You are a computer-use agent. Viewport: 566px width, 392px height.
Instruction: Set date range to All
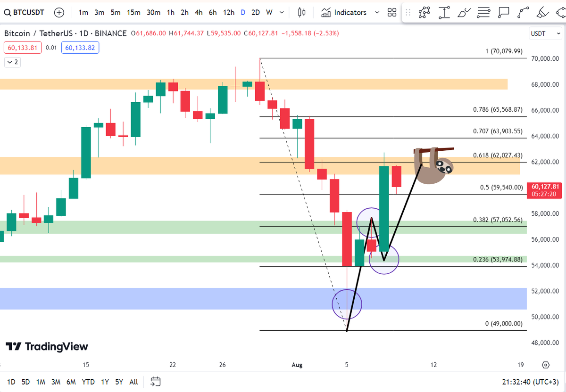coord(133,382)
